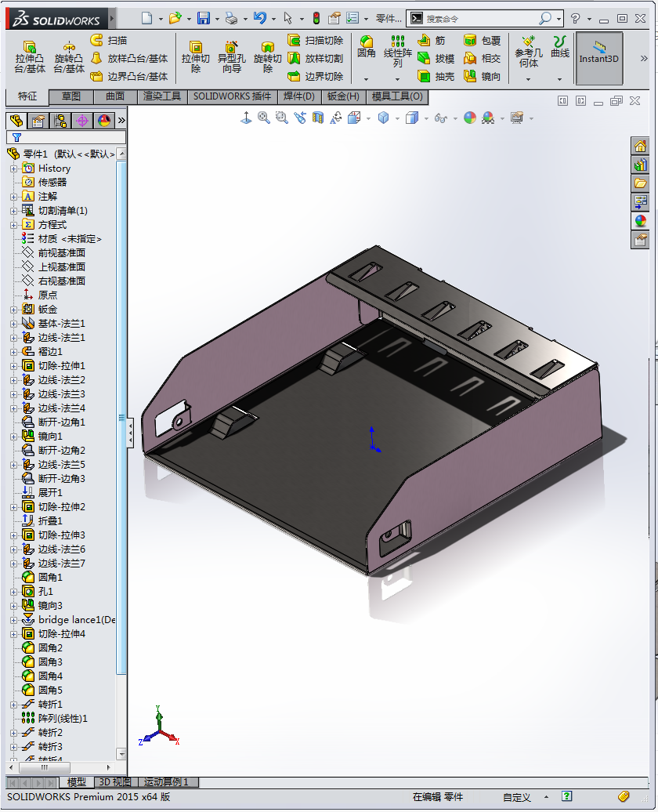This screenshot has height=812, width=658.
Task: Switch to the 3D 视图 bottom tab
Action: [x=115, y=782]
